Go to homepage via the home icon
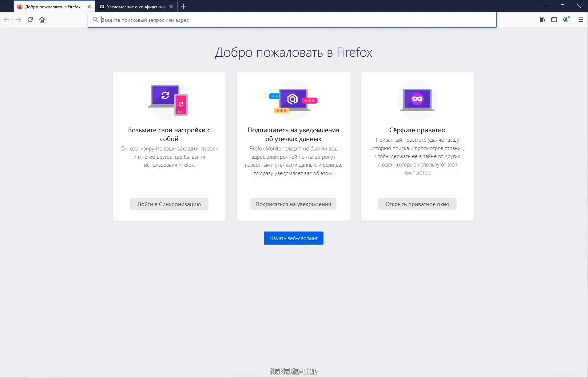Screen dimensions: 588x378 click(42, 20)
